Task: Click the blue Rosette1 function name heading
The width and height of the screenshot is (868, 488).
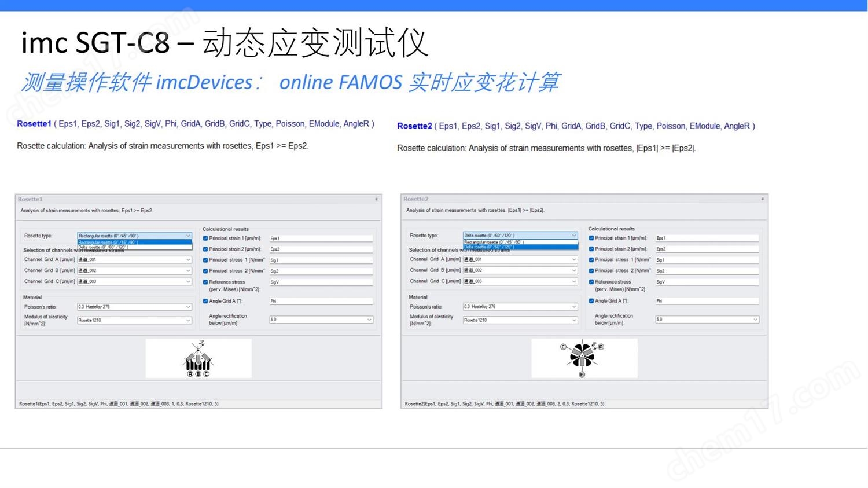Action: pyautogui.click(x=34, y=124)
